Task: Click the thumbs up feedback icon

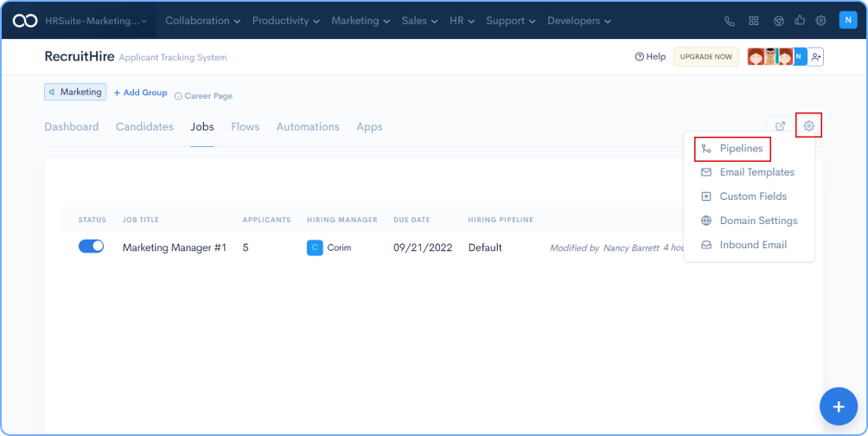Action: click(799, 21)
